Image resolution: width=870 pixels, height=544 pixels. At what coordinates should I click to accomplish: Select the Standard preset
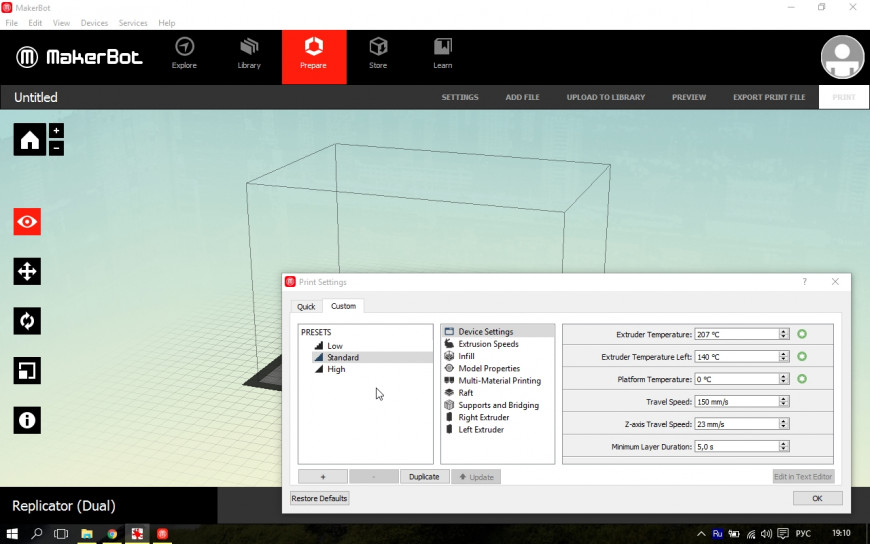[372, 357]
